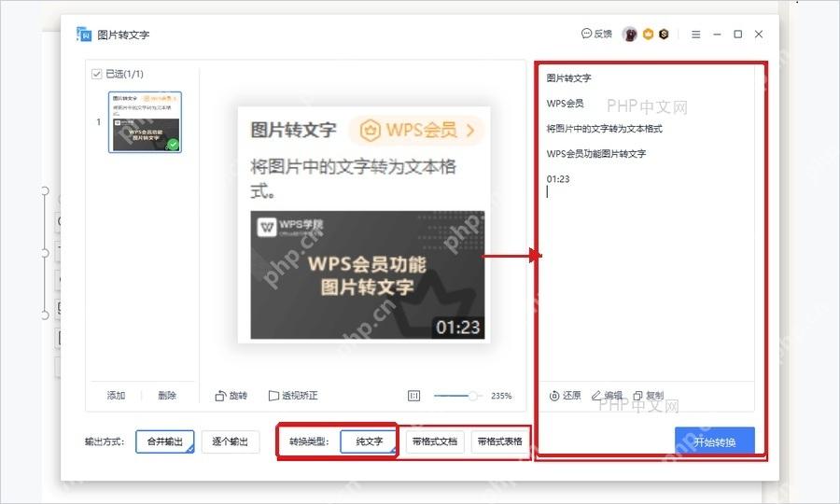Adjust the zoom slider handle

[x=472, y=396]
